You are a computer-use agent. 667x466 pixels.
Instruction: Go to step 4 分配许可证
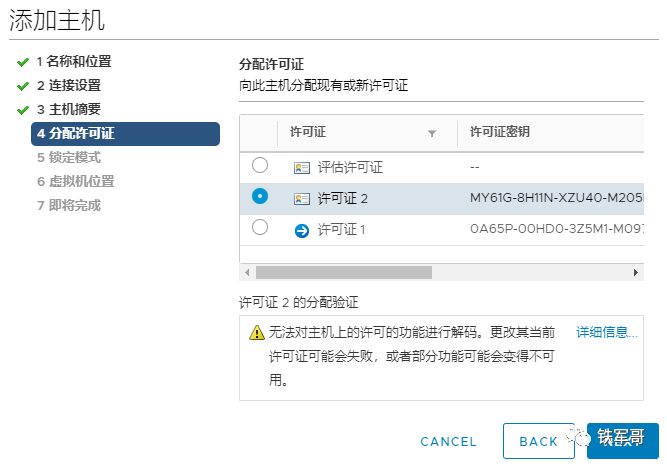[125, 134]
